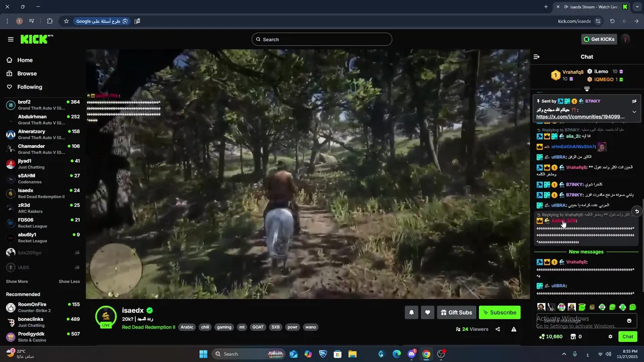Expand the pinned message chevron
644x362 pixels.
(x=634, y=112)
